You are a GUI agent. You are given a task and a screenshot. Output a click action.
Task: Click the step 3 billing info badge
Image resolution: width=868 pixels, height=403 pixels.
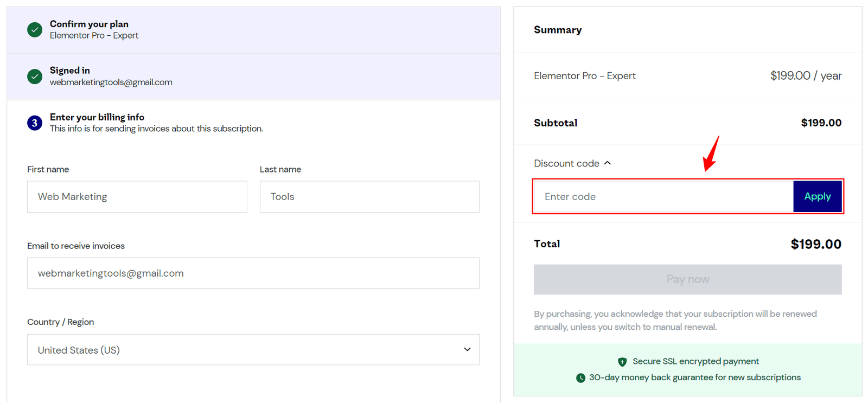point(35,123)
